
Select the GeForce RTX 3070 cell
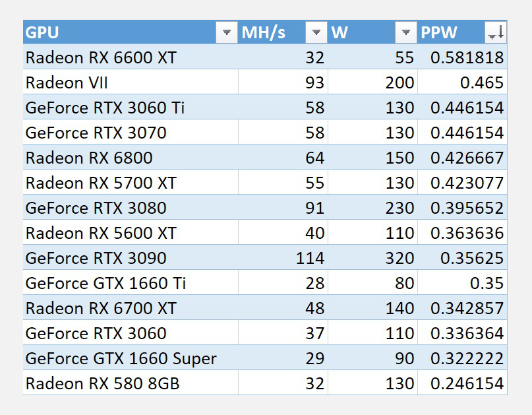click(x=131, y=133)
